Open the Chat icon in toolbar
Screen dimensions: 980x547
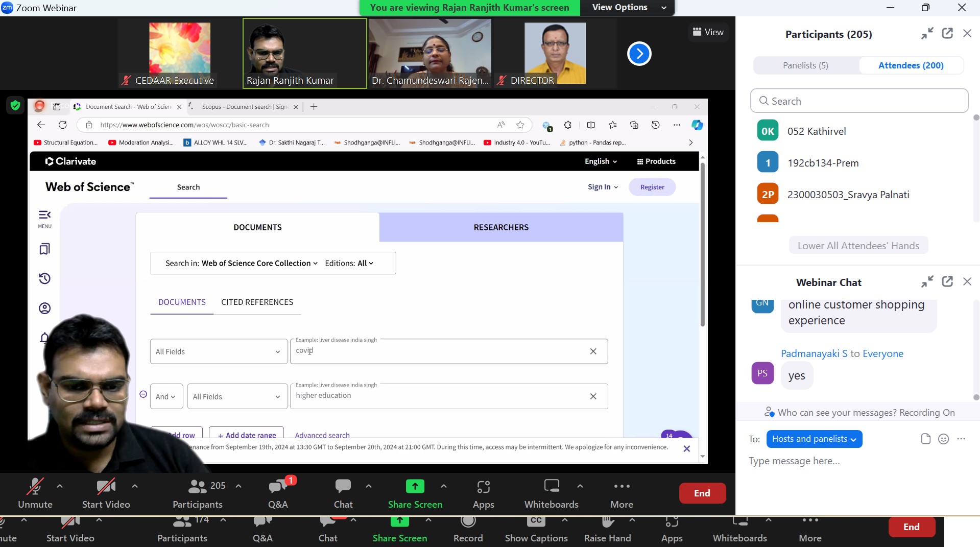tap(343, 487)
